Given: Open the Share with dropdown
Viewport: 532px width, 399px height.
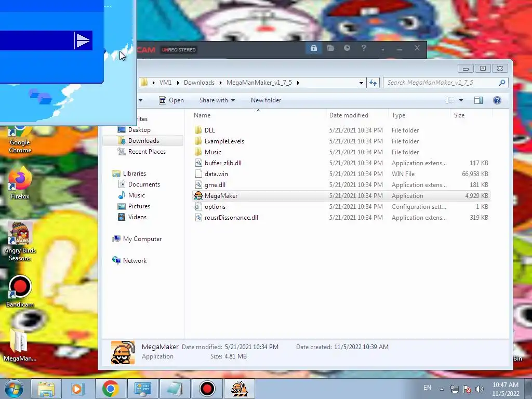Looking at the screenshot, I should (x=217, y=100).
